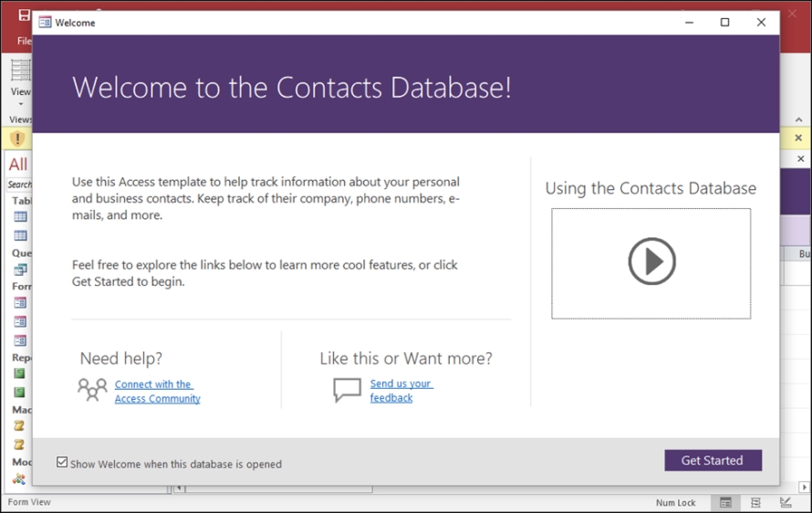Uncheck Show Welcome when this database is opened
The width and height of the screenshot is (812, 513).
[x=62, y=462]
